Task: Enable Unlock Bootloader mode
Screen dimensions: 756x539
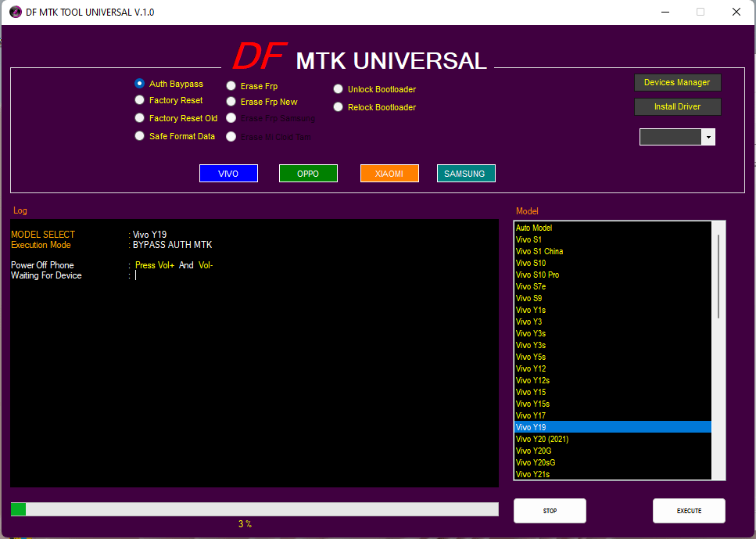Action: pyautogui.click(x=338, y=88)
